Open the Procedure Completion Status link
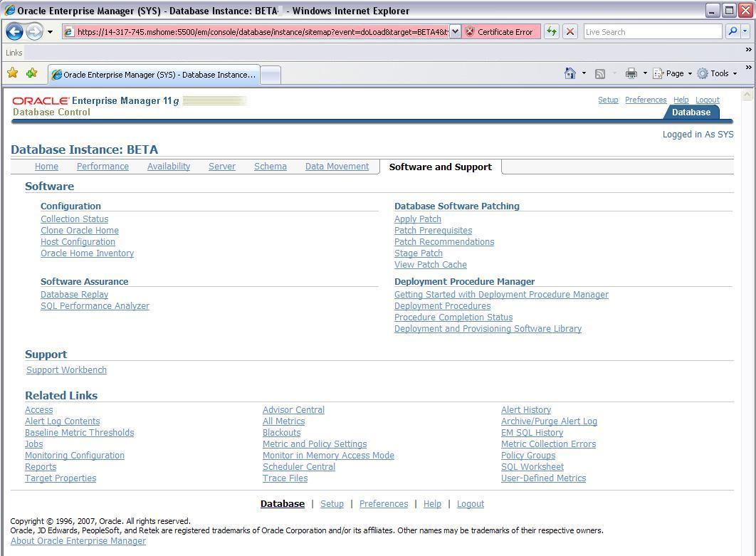This screenshot has height=556, width=756. coord(453,318)
